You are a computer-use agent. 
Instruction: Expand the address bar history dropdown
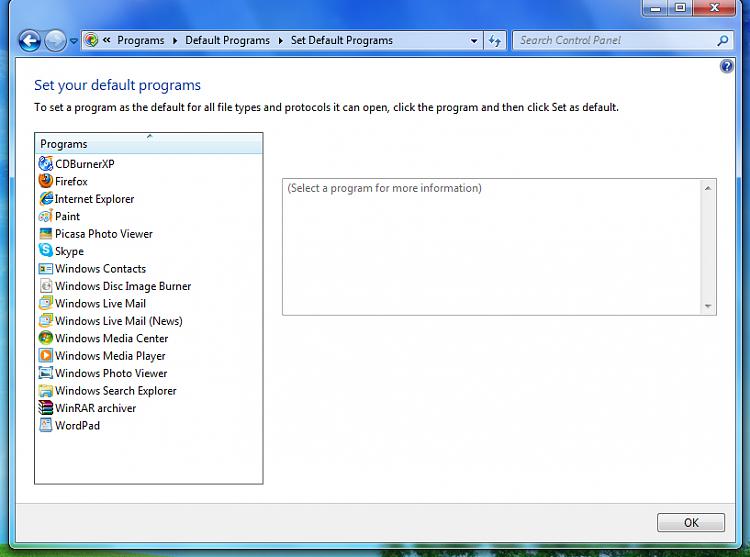474,41
